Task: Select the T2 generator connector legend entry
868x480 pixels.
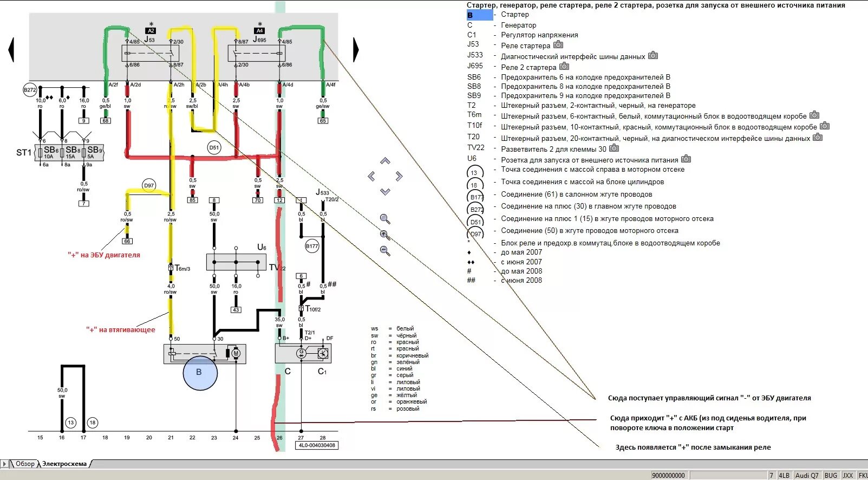Action: click(581, 105)
